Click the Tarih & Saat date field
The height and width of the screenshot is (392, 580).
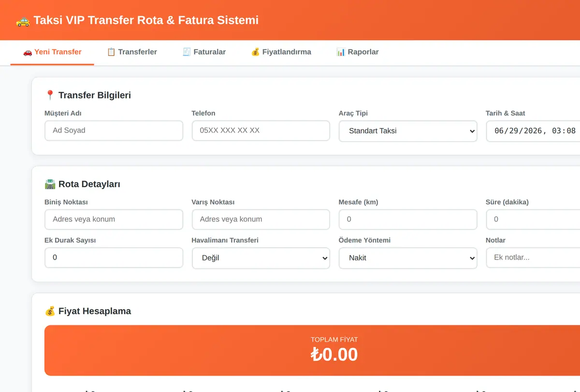533,131
